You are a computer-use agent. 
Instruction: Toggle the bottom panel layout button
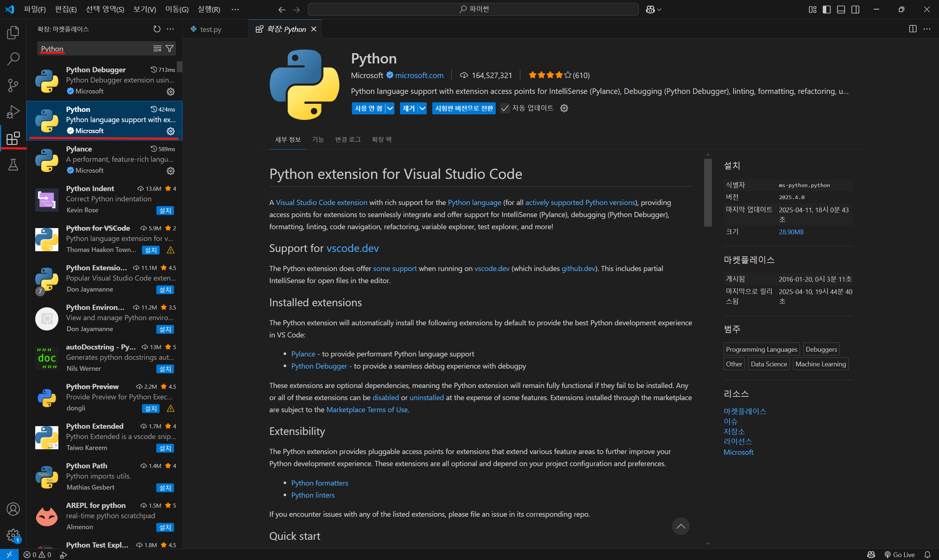click(841, 10)
